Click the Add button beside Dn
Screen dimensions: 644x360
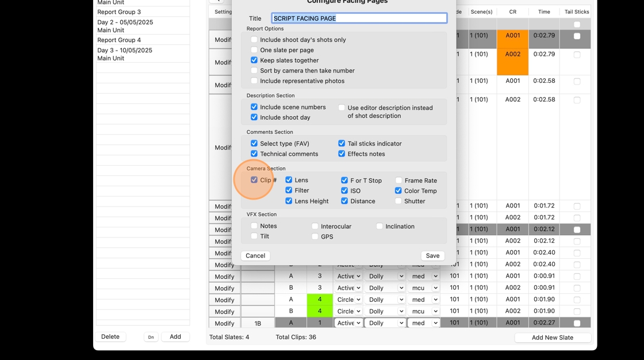click(x=175, y=336)
